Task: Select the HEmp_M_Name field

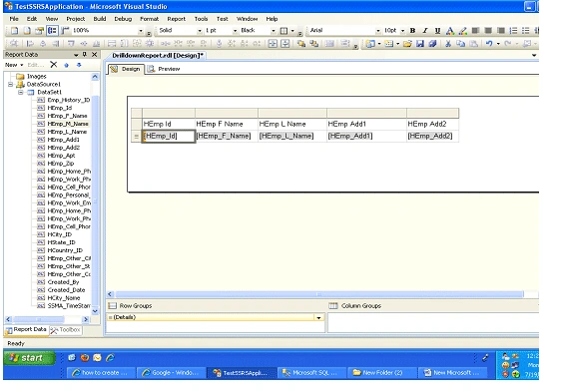Action: click(x=68, y=124)
